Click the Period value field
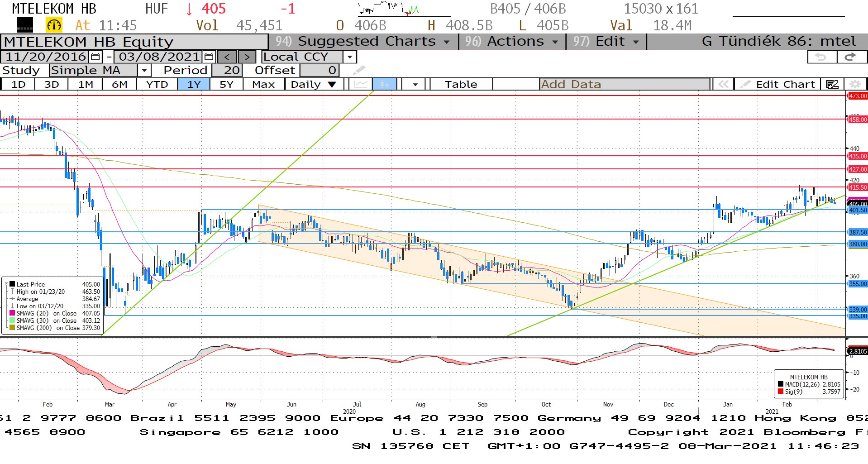 pyautogui.click(x=227, y=70)
